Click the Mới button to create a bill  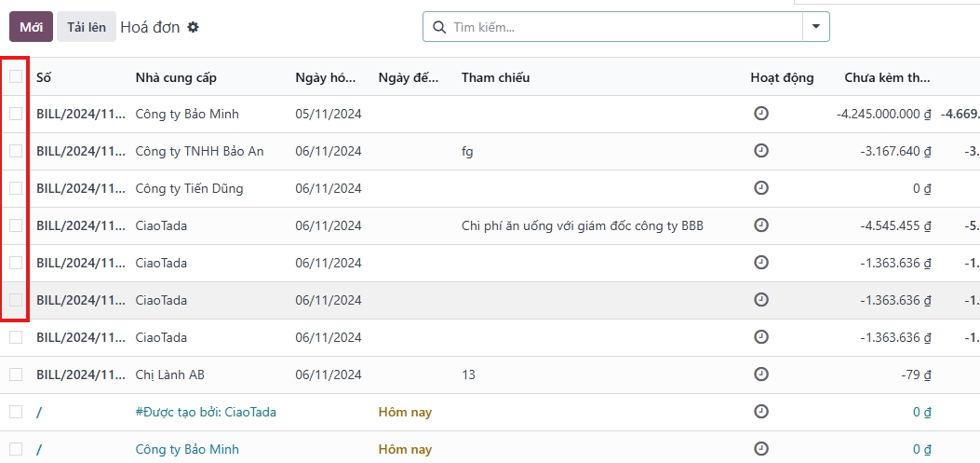32,27
